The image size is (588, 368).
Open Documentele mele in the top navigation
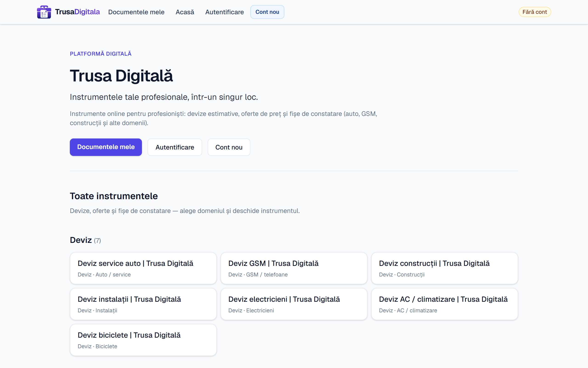tap(136, 12)
